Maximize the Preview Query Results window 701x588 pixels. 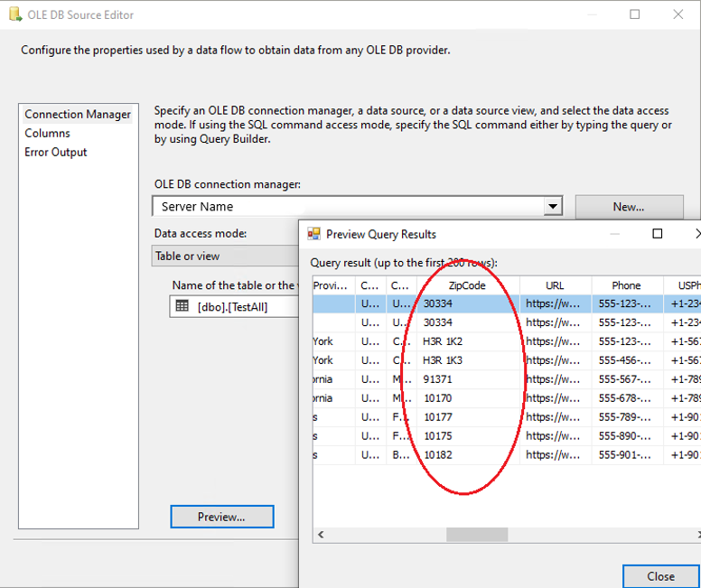[x=658, y=234]
